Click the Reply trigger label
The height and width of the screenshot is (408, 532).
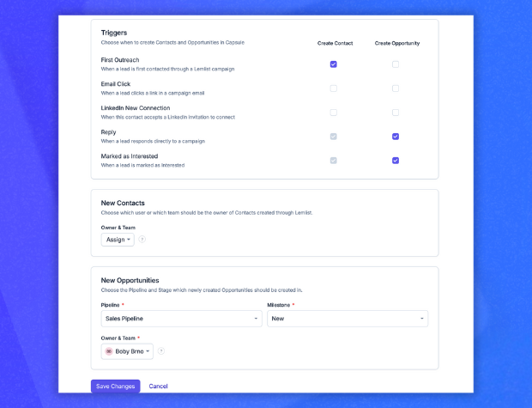pos(109,132)
